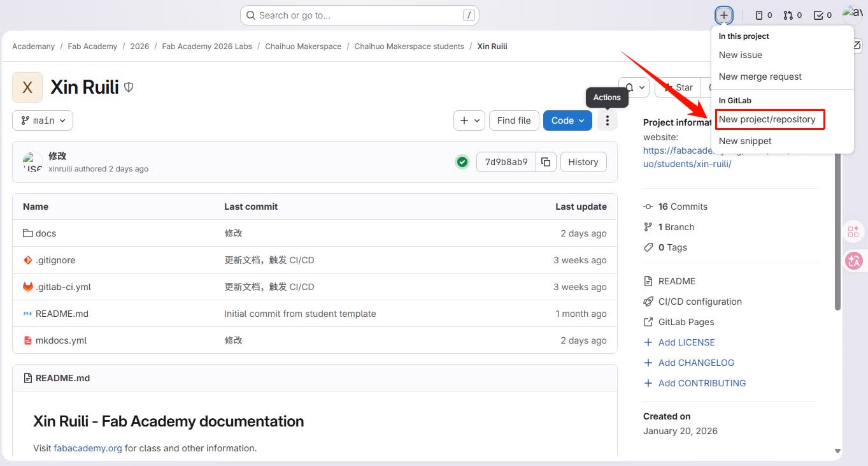868x466 pixels.
Task: Select New issue from the menu
Action: click(x=741, y=55)
